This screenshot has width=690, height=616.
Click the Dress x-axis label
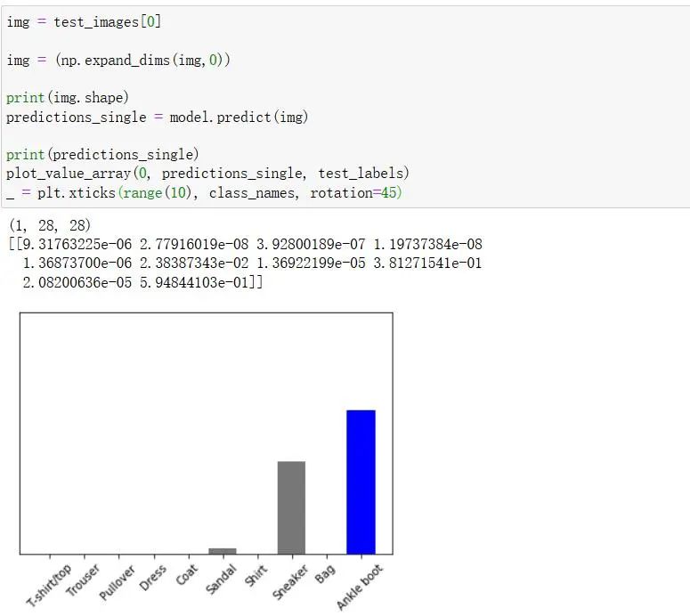[x=154, y=578]
